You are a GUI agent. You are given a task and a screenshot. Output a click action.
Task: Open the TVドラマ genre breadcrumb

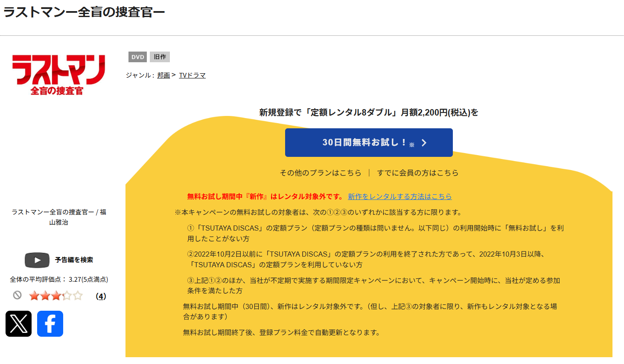coord(192,75)
